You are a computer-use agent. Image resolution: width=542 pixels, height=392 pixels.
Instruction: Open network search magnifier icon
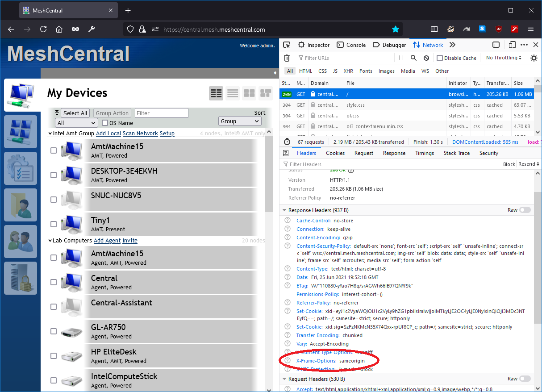(413, 58)
